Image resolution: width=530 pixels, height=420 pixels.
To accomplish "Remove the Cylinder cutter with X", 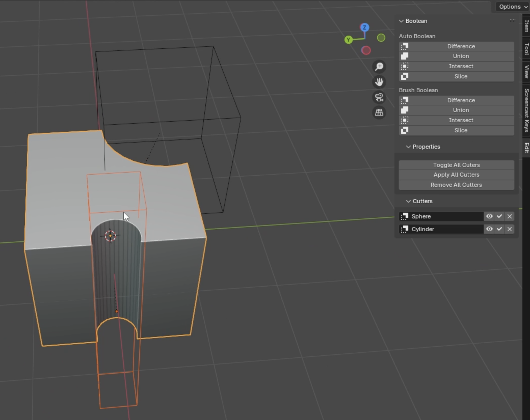I will point(509,229).
